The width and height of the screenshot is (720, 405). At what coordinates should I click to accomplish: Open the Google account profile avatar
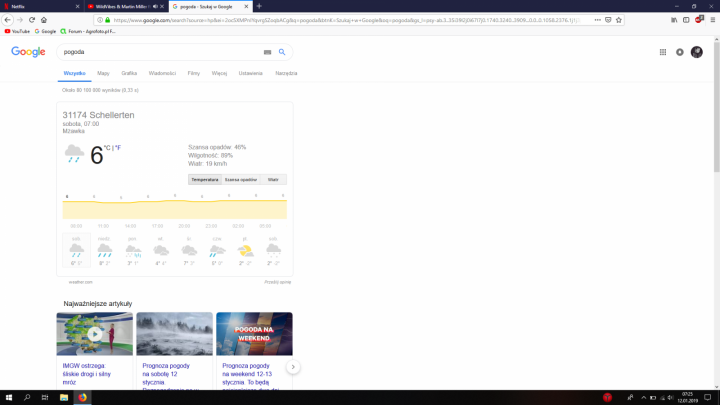(697, 52)
